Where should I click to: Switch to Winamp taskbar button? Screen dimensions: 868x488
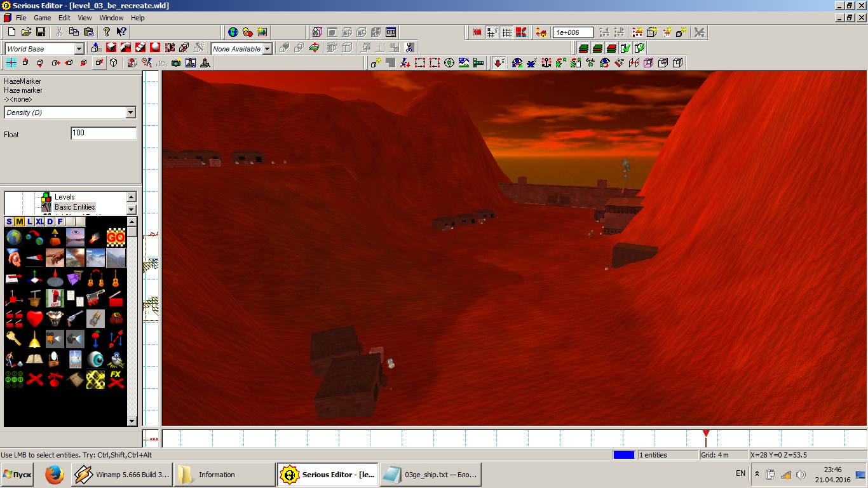(121, 475)
